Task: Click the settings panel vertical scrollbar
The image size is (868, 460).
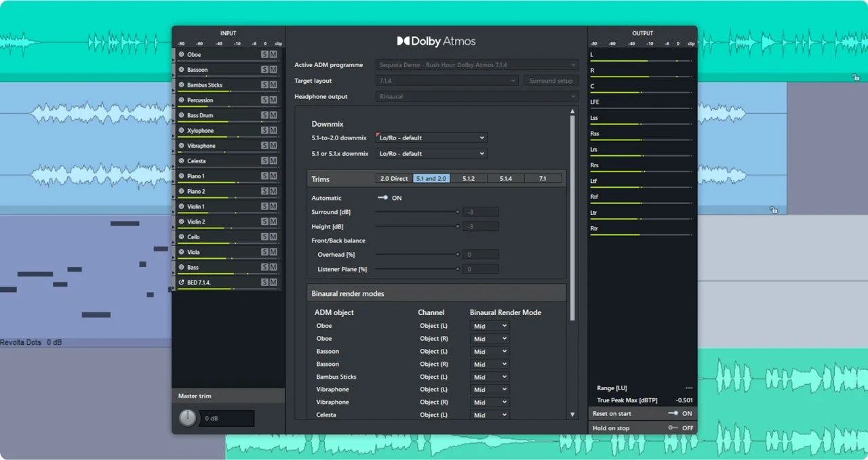Action: (572, 218)
